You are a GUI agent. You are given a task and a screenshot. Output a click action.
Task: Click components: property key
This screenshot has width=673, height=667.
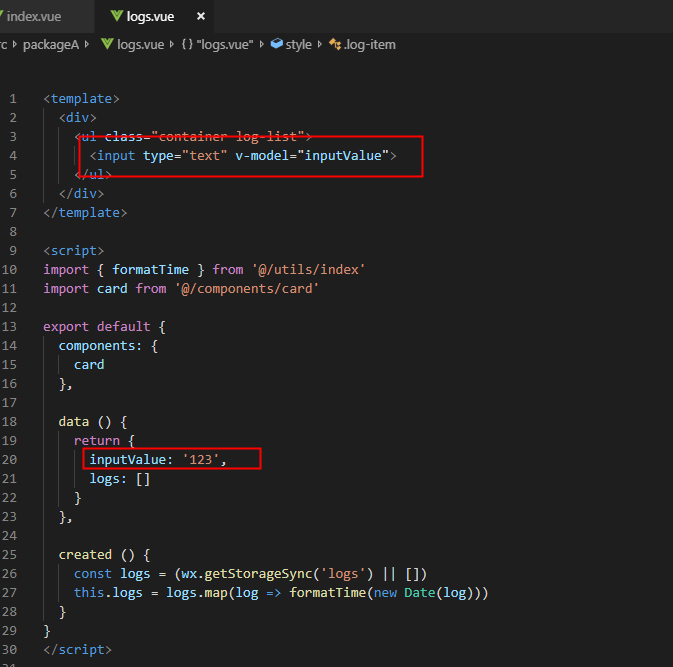click(100, 346)
